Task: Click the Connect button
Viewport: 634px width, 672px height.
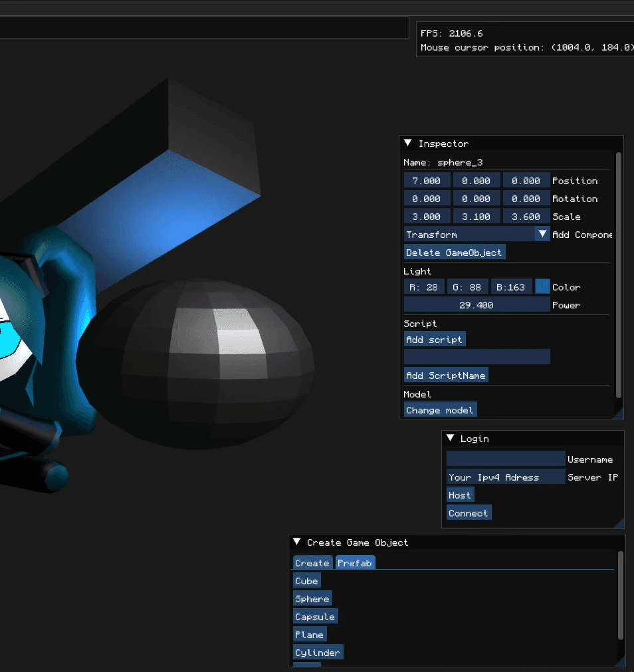Action: [x=469, y=513]
